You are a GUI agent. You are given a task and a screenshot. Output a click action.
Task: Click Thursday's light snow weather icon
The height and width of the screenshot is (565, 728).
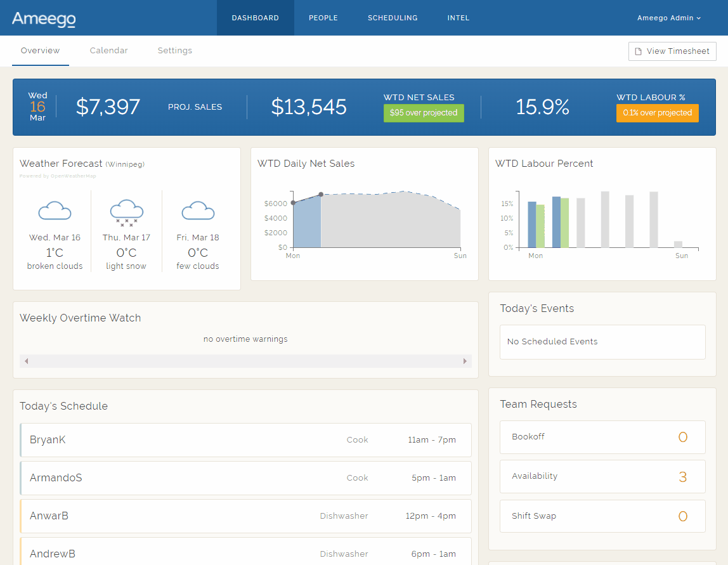click(126, 212)
